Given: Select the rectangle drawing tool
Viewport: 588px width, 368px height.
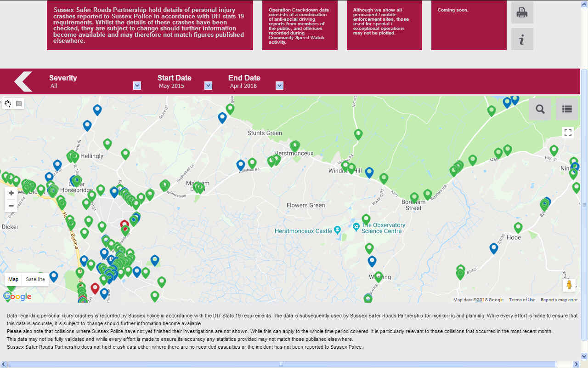Looking at the screenshot, I should click(19, 103).
